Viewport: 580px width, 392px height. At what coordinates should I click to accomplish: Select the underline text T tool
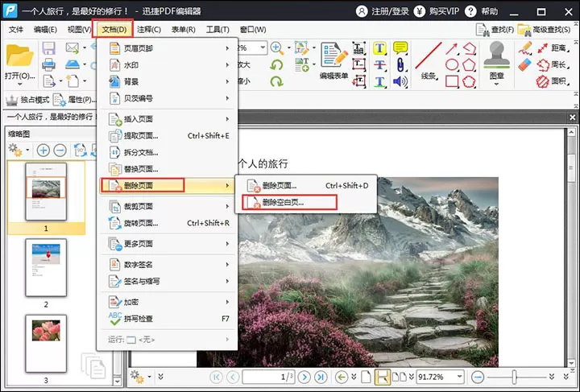click(379, 81)
